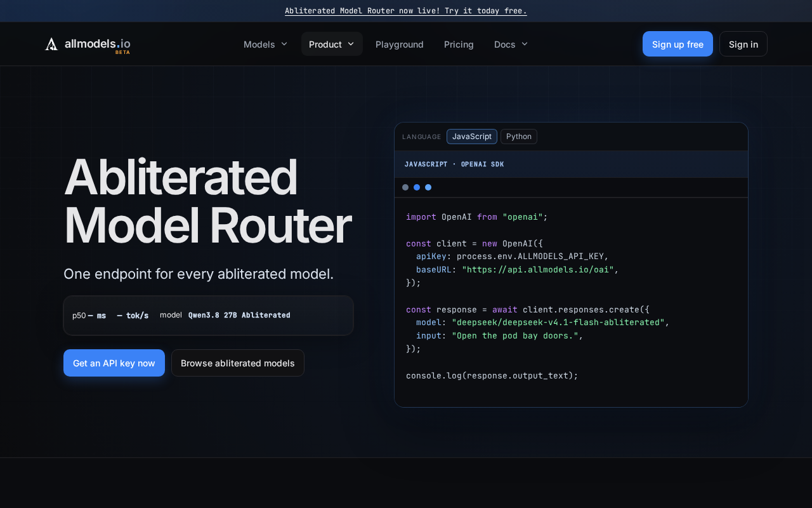Click the One endpoint tagline text
This screenshot has width=812, height=508.
199,274
